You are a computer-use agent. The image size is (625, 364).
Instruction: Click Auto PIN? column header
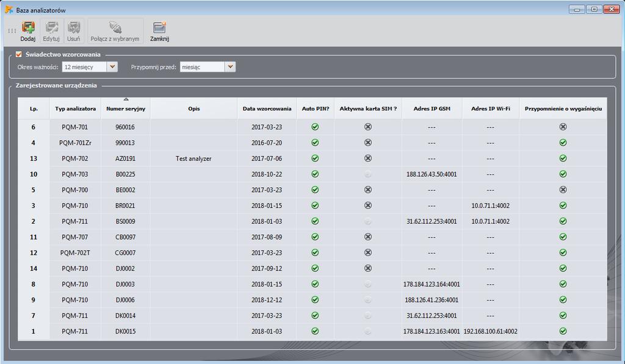[x=316, y=109]
